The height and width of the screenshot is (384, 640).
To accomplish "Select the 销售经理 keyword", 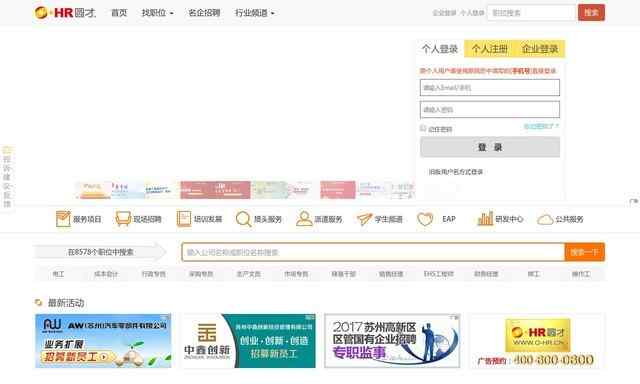I will [x=391, y=274].
